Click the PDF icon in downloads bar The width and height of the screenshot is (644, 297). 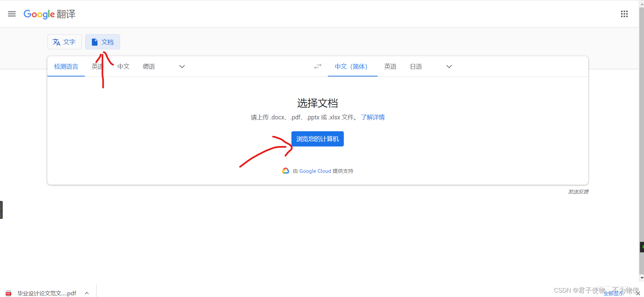pos(8,293)
